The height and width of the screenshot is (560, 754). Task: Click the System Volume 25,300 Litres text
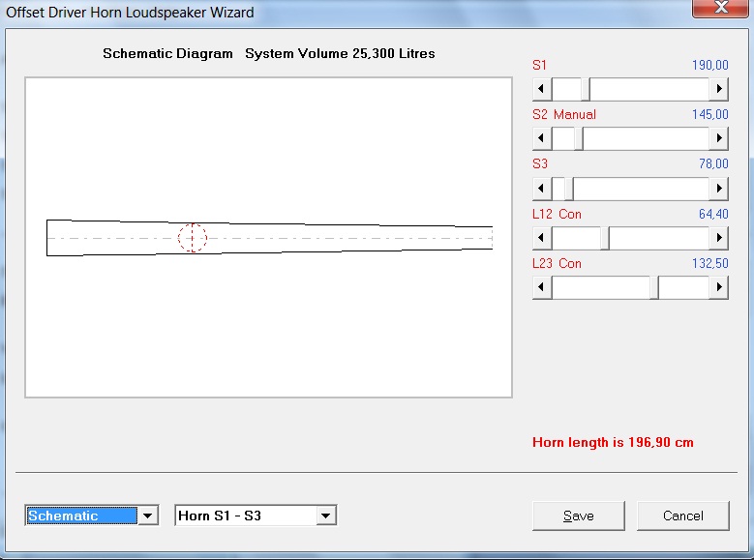(340, 53)
